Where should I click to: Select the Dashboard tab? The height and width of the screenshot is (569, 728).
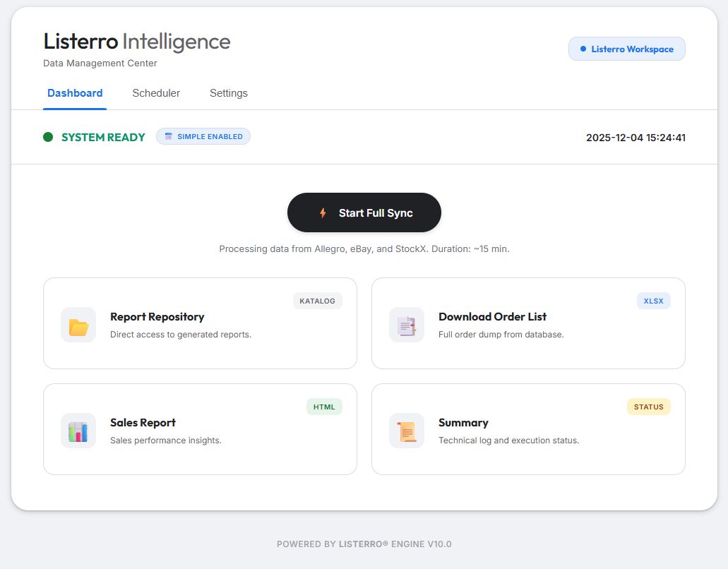click(x=75, y=92)
